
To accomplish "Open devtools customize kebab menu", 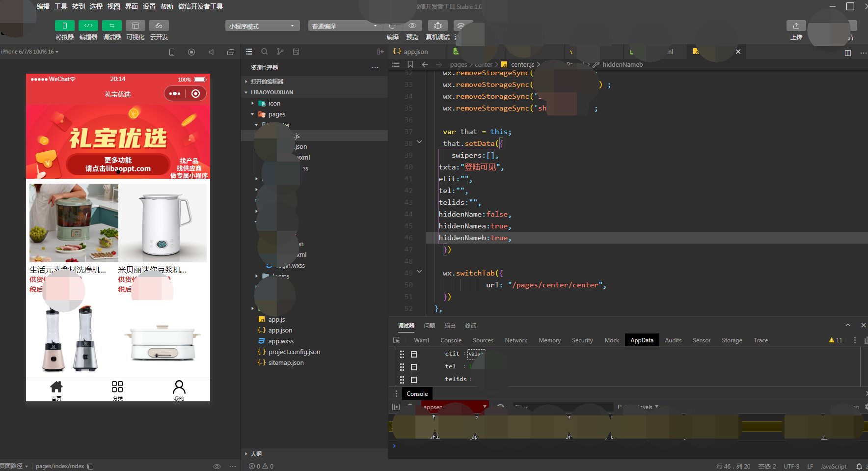I will click(x=855, y=340).
